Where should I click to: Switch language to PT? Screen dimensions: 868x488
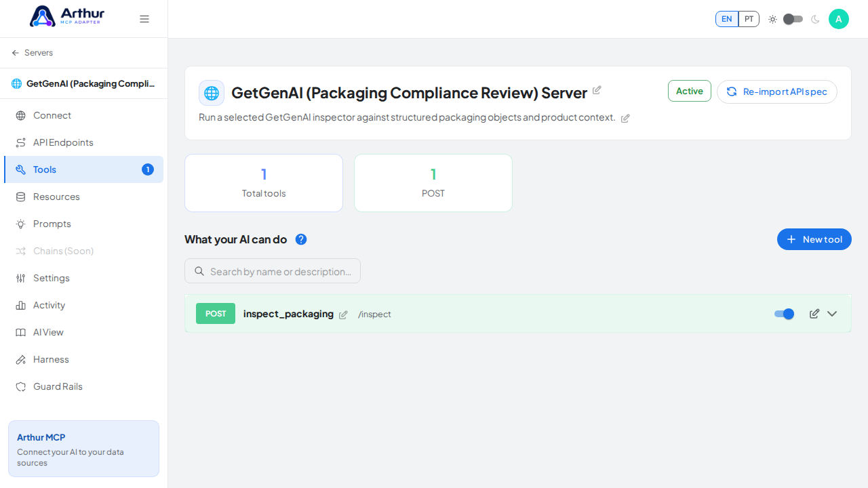(x=749, y=19)
